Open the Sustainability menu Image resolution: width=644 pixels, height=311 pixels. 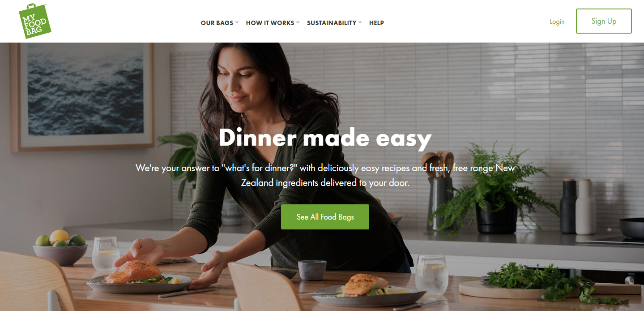pos(332,23)
